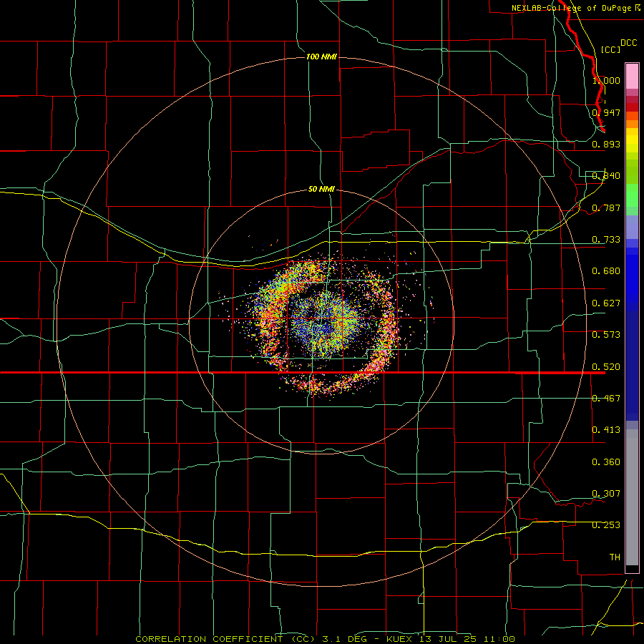Image resolution: width=644 pixels, height=644 pixels.
Task: Click the 0.520 scale value
Action: coord(606,367)
